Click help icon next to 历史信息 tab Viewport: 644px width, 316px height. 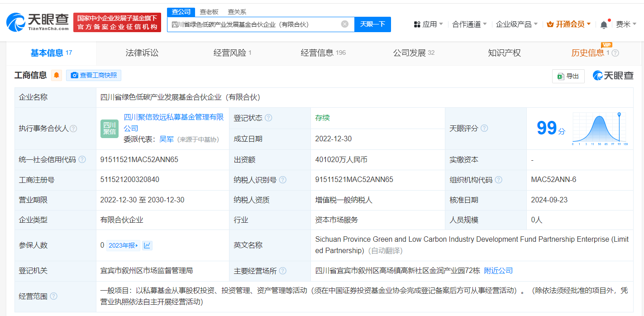point(615,53)
